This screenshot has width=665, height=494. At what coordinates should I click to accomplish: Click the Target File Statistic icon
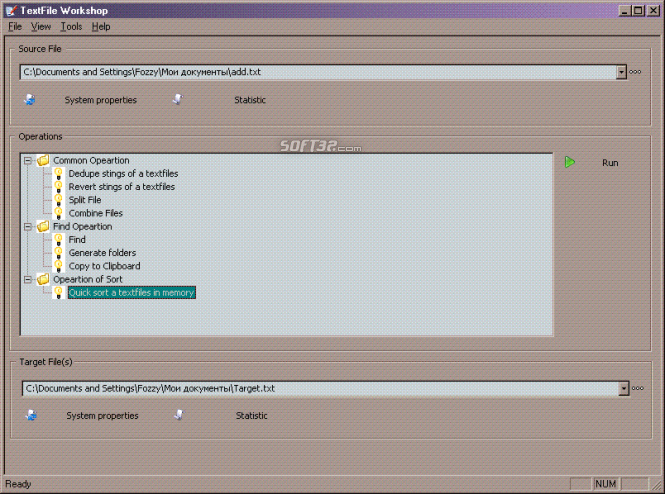point(178,415)
